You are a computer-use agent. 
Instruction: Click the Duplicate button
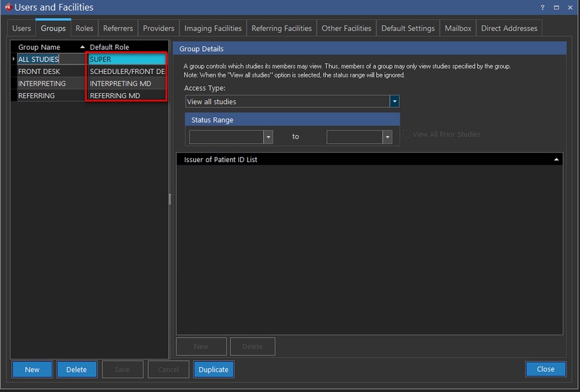pos(213,369)
